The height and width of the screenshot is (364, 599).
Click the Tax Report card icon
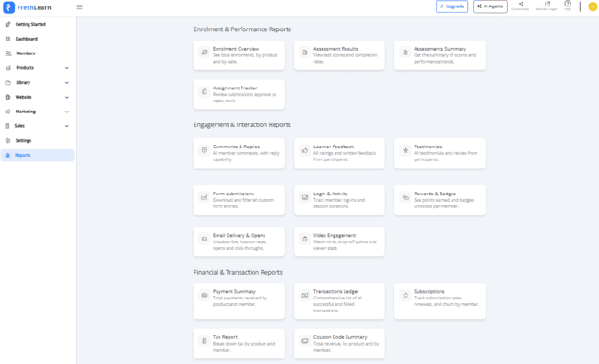pyautogui.click(x=205, y=341)
